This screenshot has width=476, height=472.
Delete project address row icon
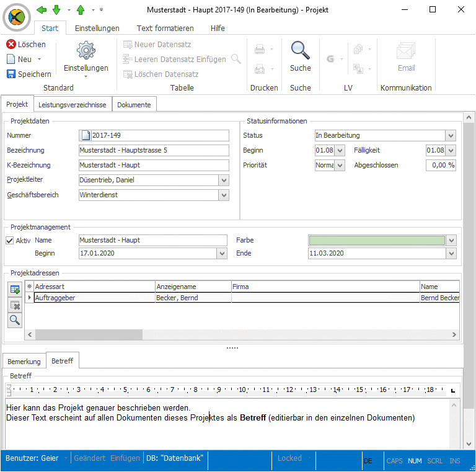(x=15, y=305)
